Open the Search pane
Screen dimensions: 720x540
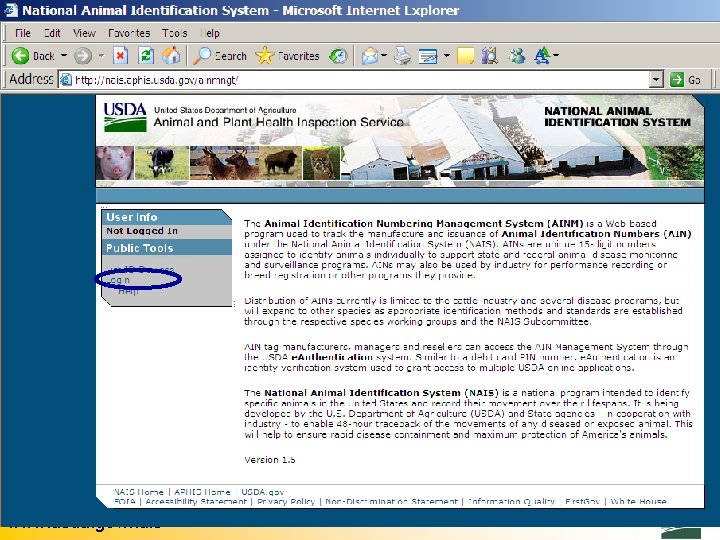(220, 56)
